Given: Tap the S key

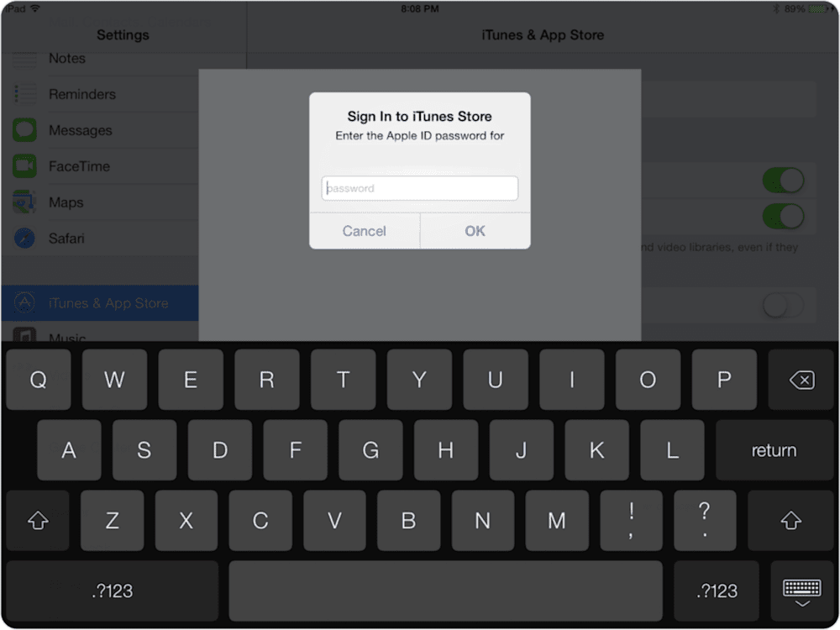Looking at the screenshot, I should tap(144, 450).
